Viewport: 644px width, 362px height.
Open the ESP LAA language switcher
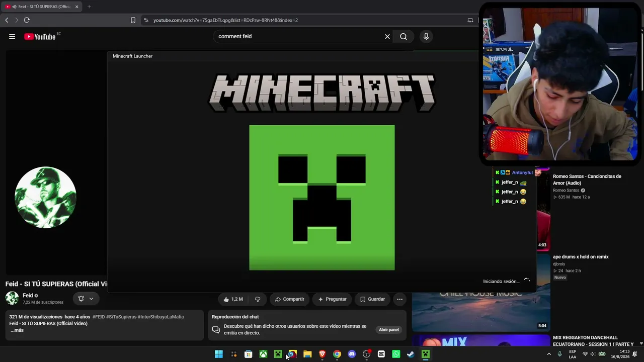(573, 354)
